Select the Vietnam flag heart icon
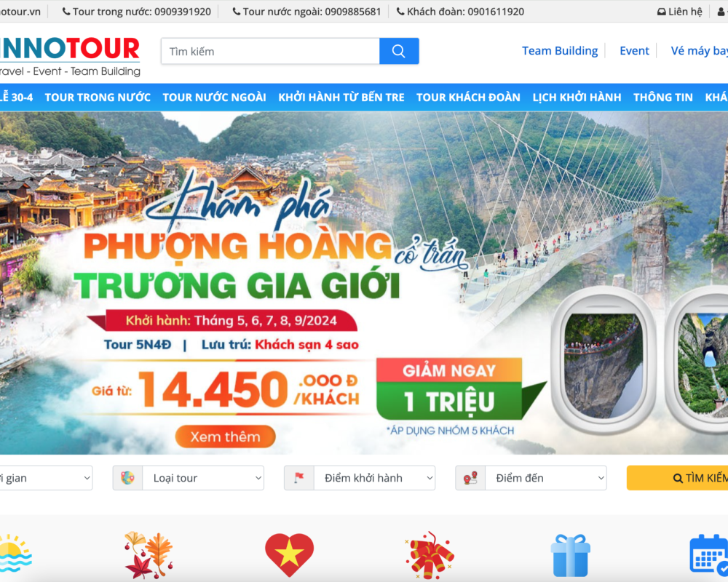This screenshot has height=582, width=728. [289, 555]
